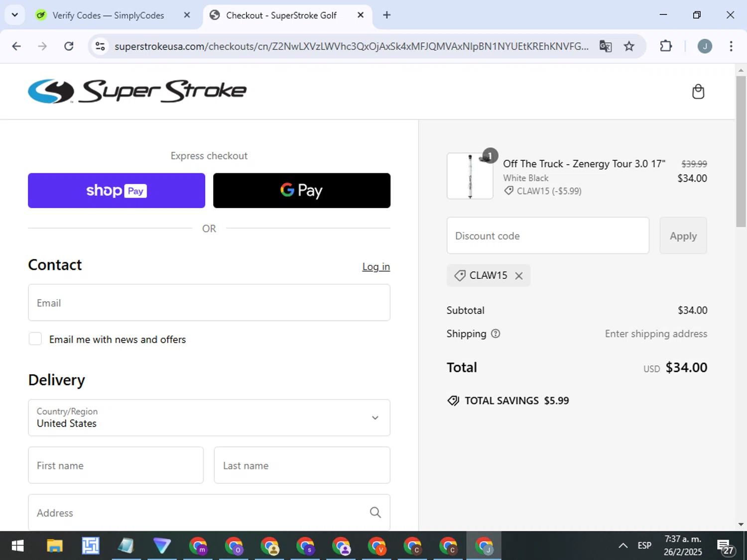747x560 pixels.
Task: Close the Verify Codes SimplyCodes tab
Action: 187,15
